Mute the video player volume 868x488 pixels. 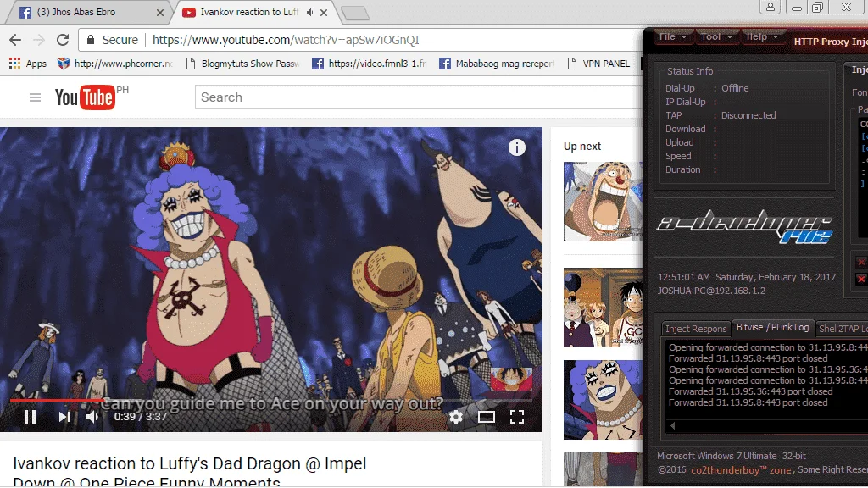(x=92, y=417)
